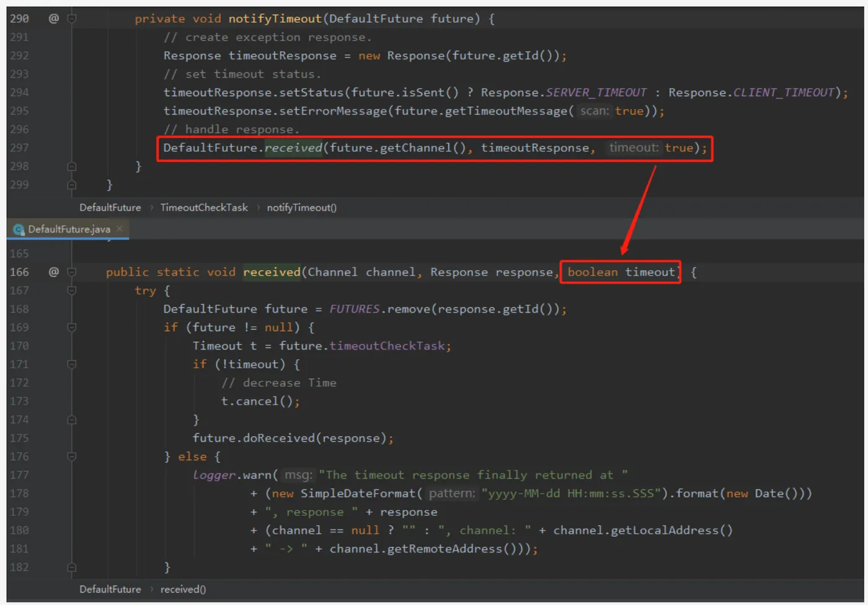Click the logger reference on line 177
Image resolution: width=868 pixels, height=605 pixels.
[x=215, y=475]
